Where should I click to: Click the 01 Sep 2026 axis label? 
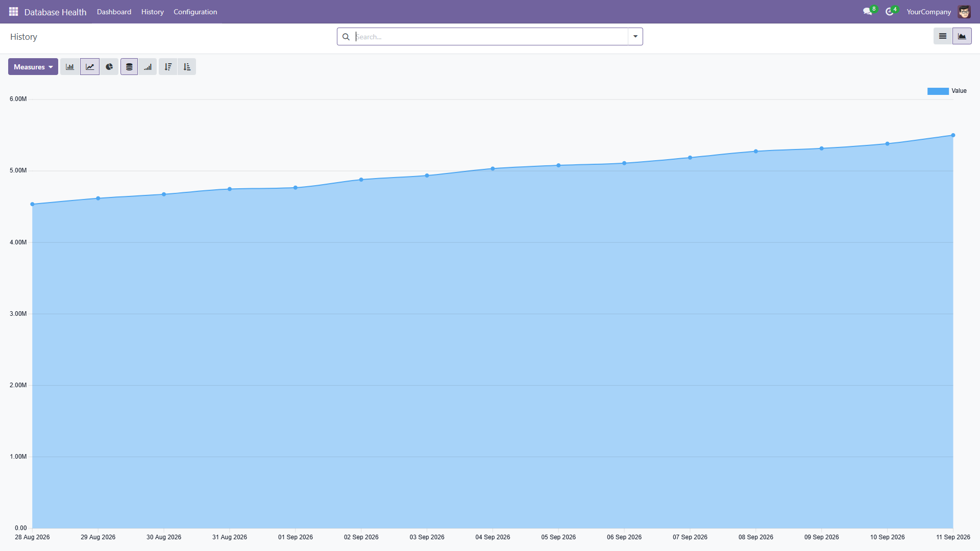(296, 537)
